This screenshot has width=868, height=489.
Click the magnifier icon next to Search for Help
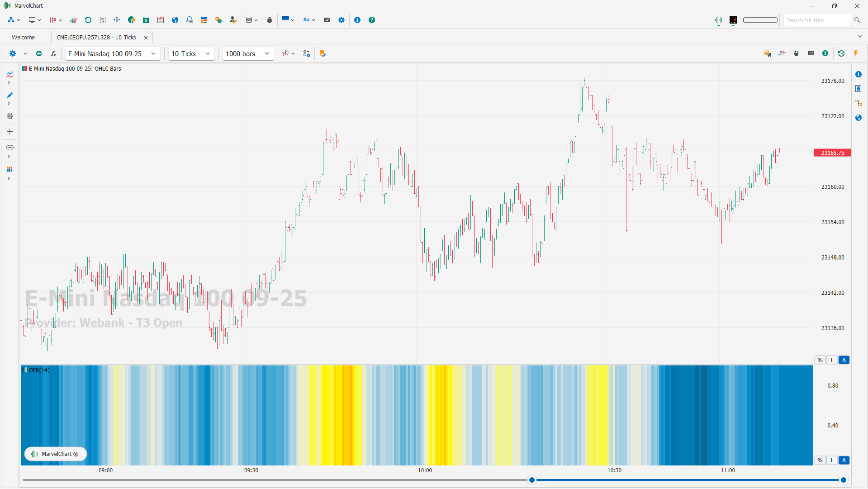[x=857, y=20]
